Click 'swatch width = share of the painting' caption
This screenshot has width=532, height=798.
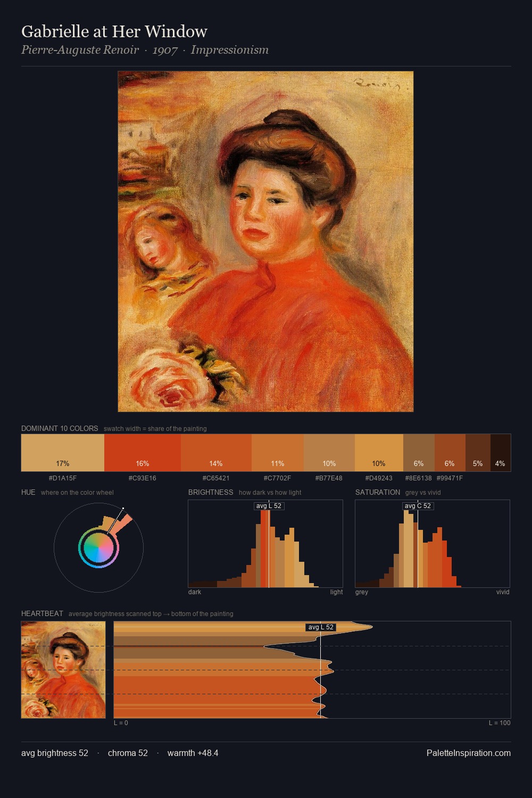point(155,429)
